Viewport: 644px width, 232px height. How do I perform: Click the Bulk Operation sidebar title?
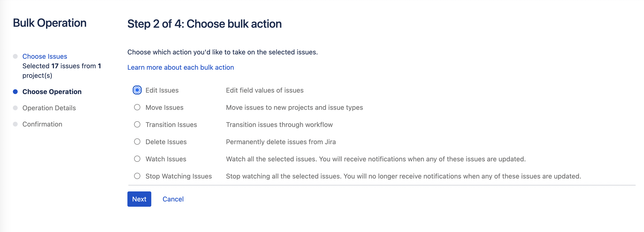click(x=49, y=23)
